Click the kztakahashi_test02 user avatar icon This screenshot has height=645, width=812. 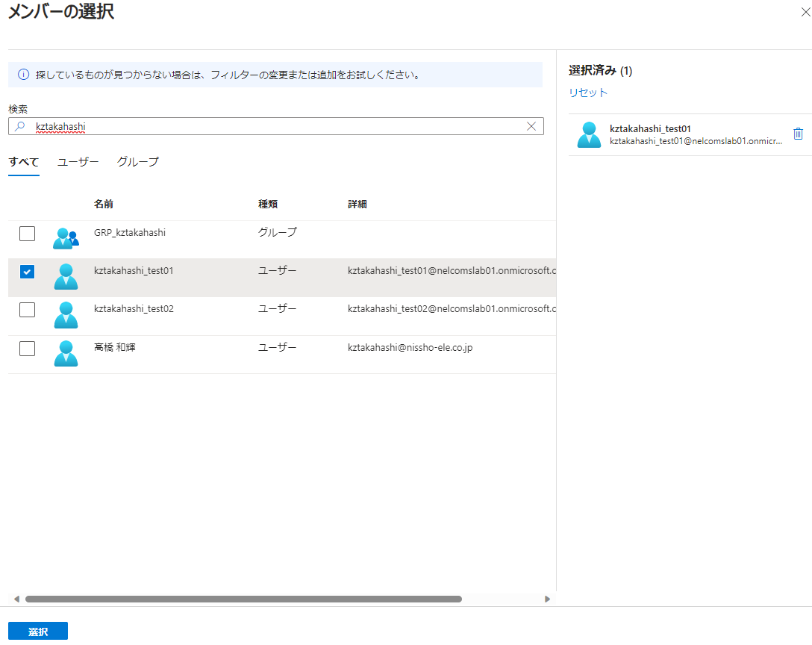[66, 315]
